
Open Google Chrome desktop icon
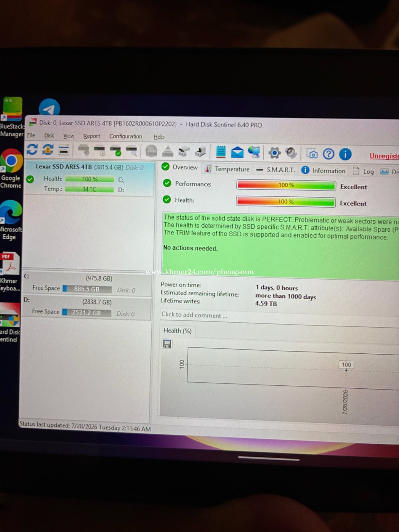[11, 169]
